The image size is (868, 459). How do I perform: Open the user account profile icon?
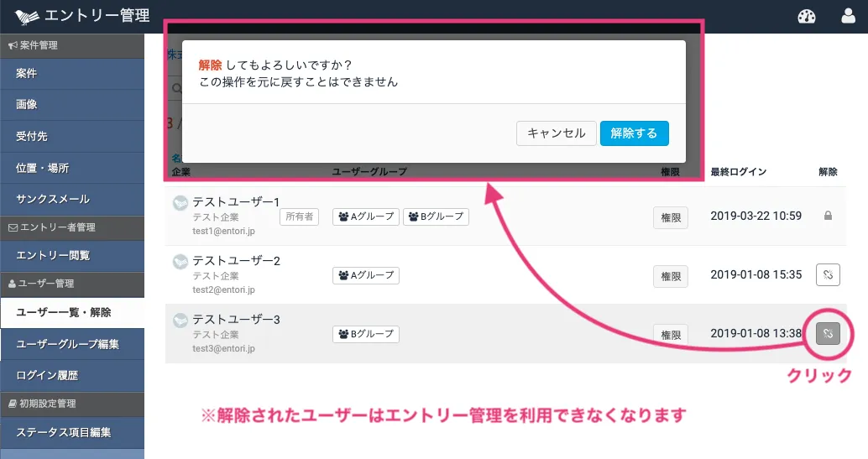tap(848, 16)
